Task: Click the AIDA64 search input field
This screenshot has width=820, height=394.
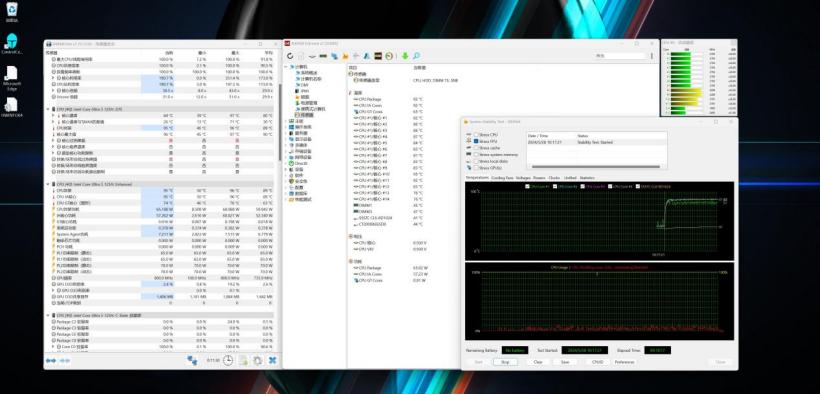Action: click(x=620, y=56)
